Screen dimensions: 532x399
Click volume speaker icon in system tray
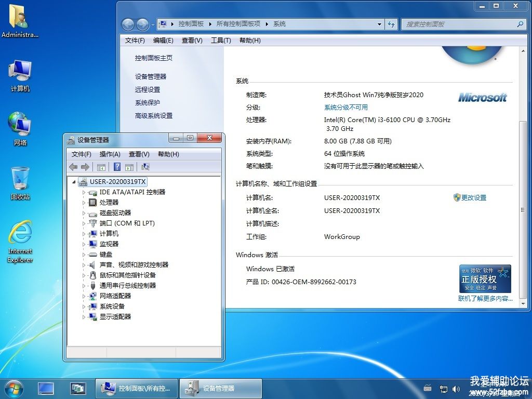click(456, 389)
